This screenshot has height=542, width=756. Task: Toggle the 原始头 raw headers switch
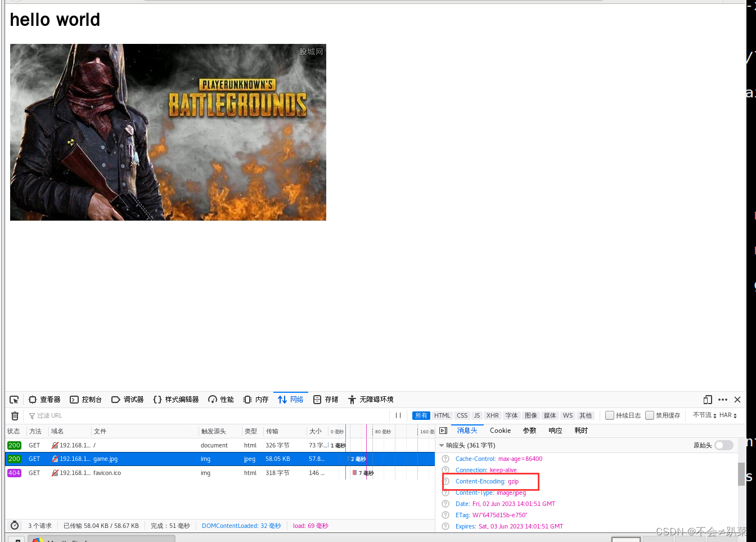coord(724,445)
